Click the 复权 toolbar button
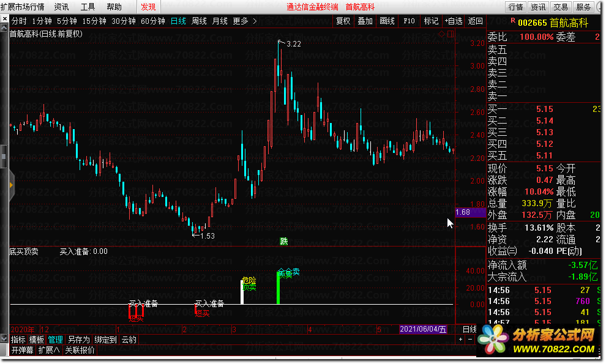The width and height of the screenshot is (606, 364). tap(343, 21)
